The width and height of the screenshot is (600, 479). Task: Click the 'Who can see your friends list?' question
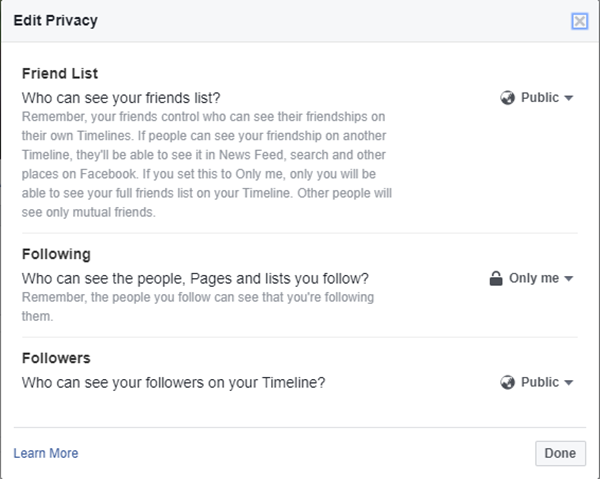(x=121, y=98)
